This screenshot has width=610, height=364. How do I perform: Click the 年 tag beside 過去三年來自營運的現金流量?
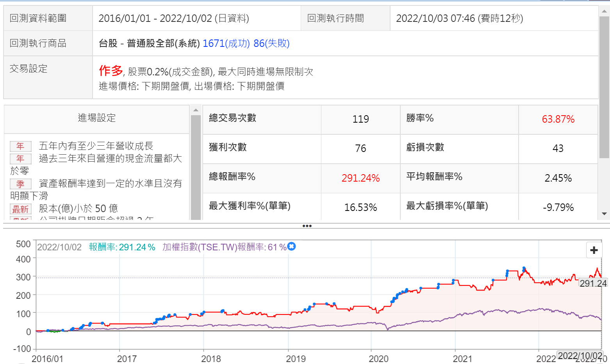(x=20, y=159)
